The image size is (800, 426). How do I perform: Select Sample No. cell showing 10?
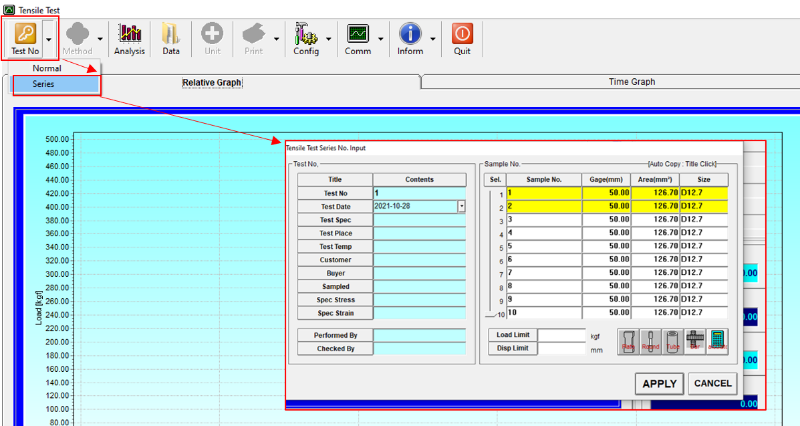tap(544, 312)
